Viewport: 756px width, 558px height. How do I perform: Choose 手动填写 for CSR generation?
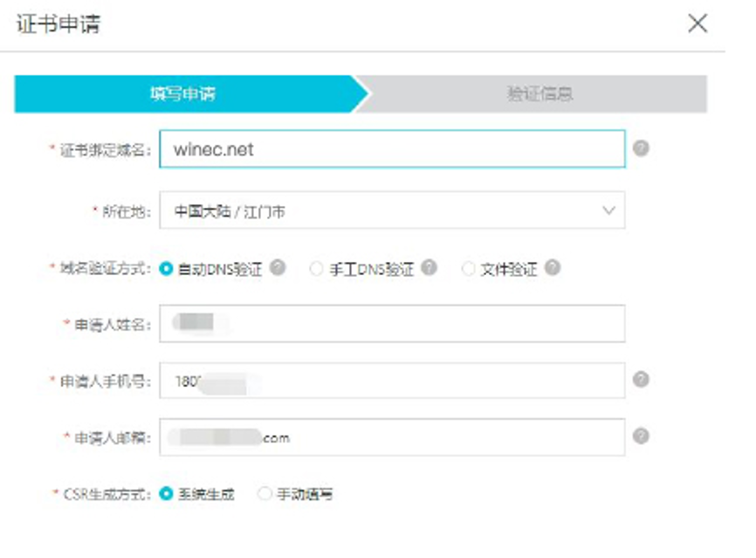(265, 493)
